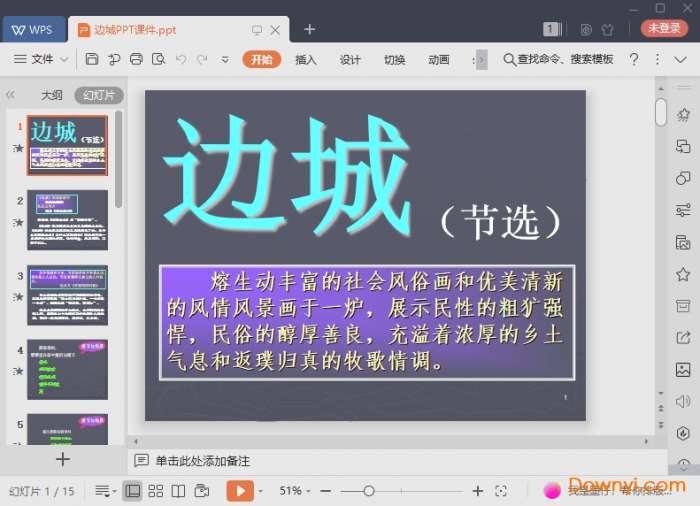Image resolution: width=700 pixels, height=506 pixels.
Task: Select slide 2 thumbnail
Action: (67, 220)
